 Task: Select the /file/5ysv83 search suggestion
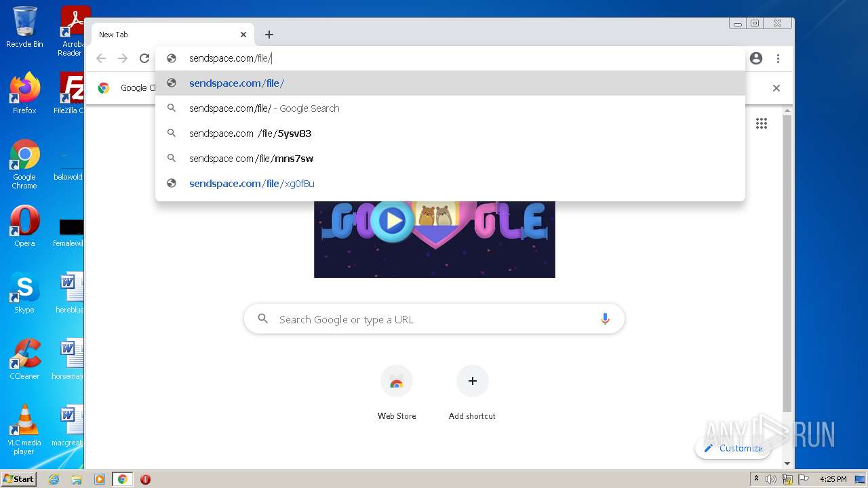point(450,134)
